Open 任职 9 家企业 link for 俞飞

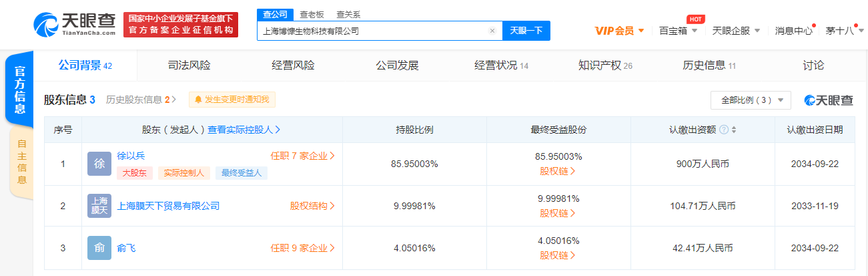pyautogui.click(x=302, y=248)
